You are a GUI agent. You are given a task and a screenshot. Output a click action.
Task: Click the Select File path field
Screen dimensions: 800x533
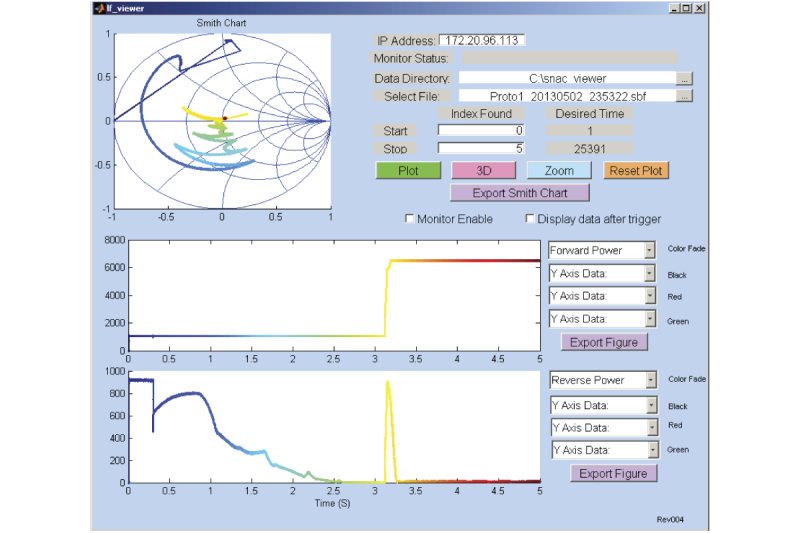coord(567,97)
